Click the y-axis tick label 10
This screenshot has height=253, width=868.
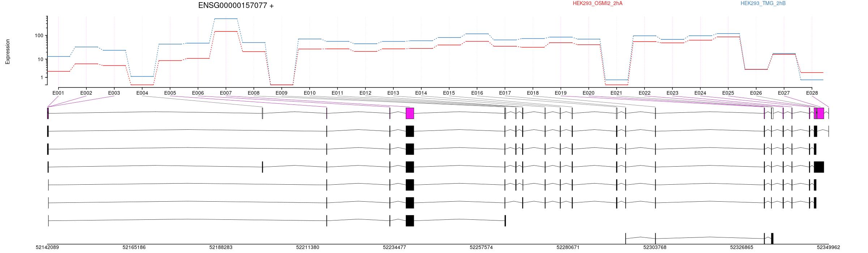(x=40, y=59)
